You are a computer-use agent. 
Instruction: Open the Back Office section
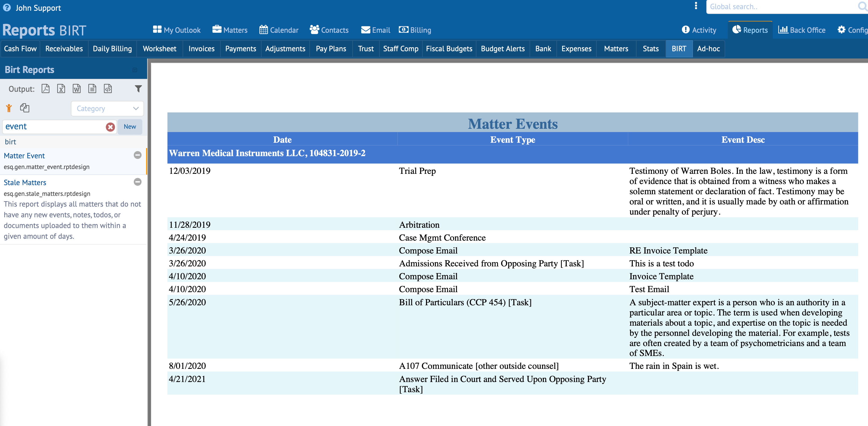pos(802,30)
